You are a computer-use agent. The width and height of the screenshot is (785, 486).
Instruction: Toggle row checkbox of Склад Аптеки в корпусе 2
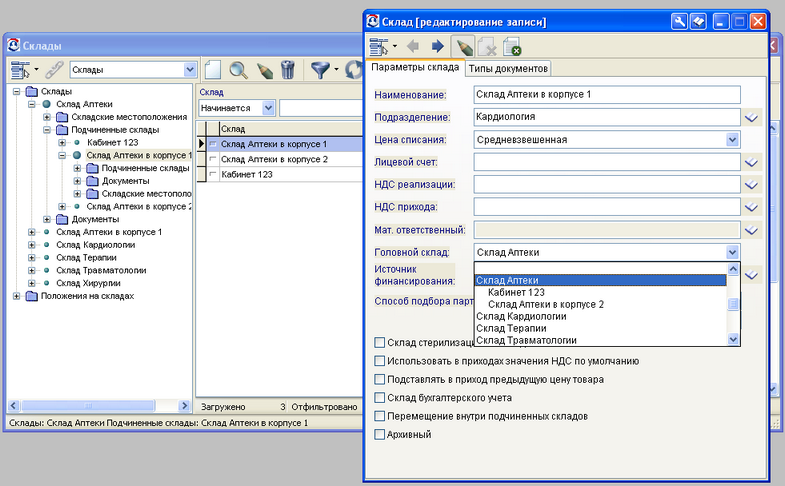[213, 159]
